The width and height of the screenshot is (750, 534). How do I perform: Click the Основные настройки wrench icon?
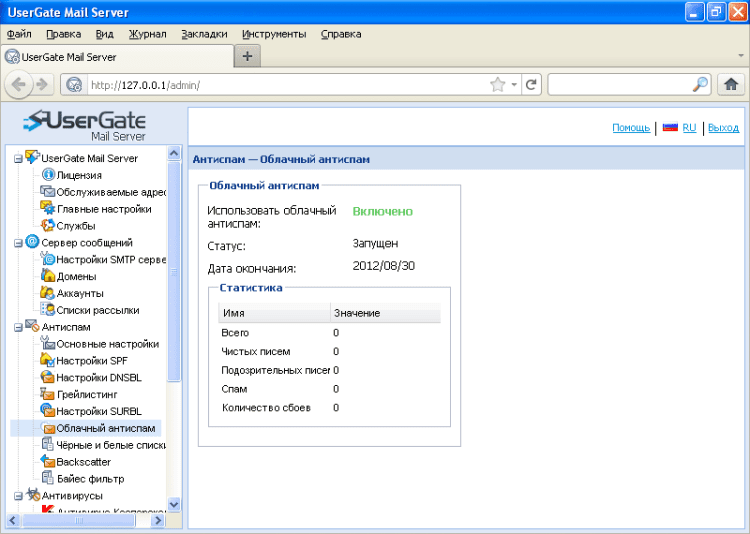47,343
